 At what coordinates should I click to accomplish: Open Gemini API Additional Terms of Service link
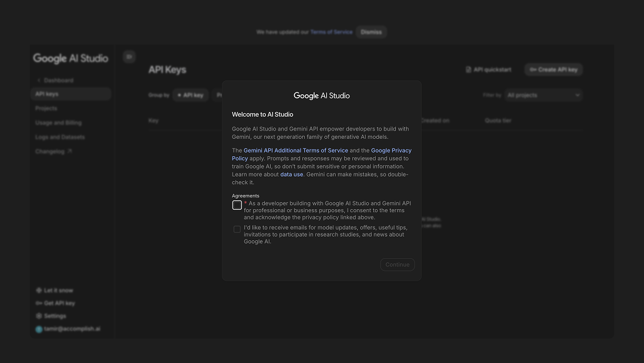[296, 151]
